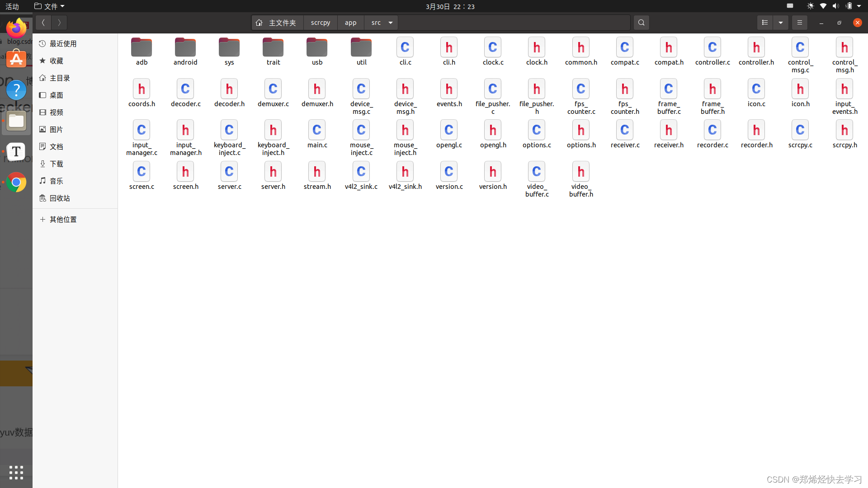Open 文档 in sidebar
Image resolution: width=868 pixels, height=488 pixels.
coord(75,146)
